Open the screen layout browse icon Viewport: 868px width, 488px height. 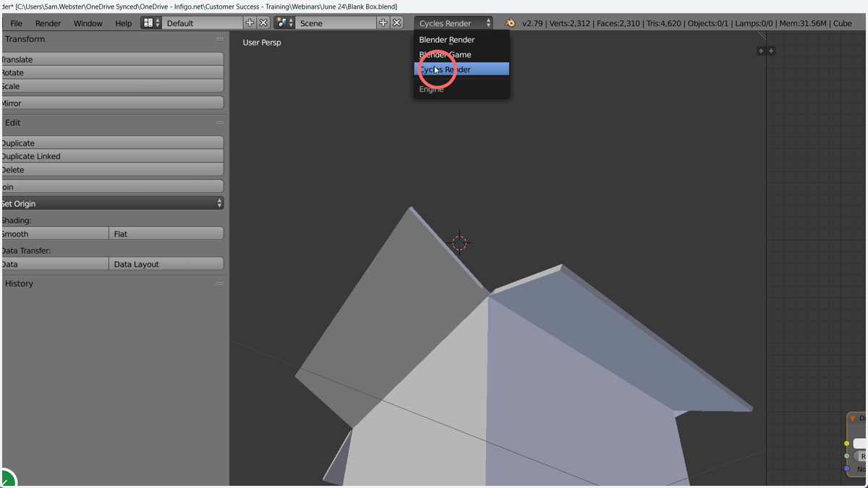151,23
